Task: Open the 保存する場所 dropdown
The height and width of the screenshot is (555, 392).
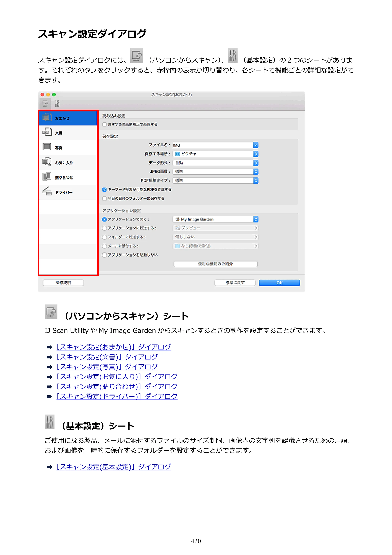Action: tap(215, 154)
